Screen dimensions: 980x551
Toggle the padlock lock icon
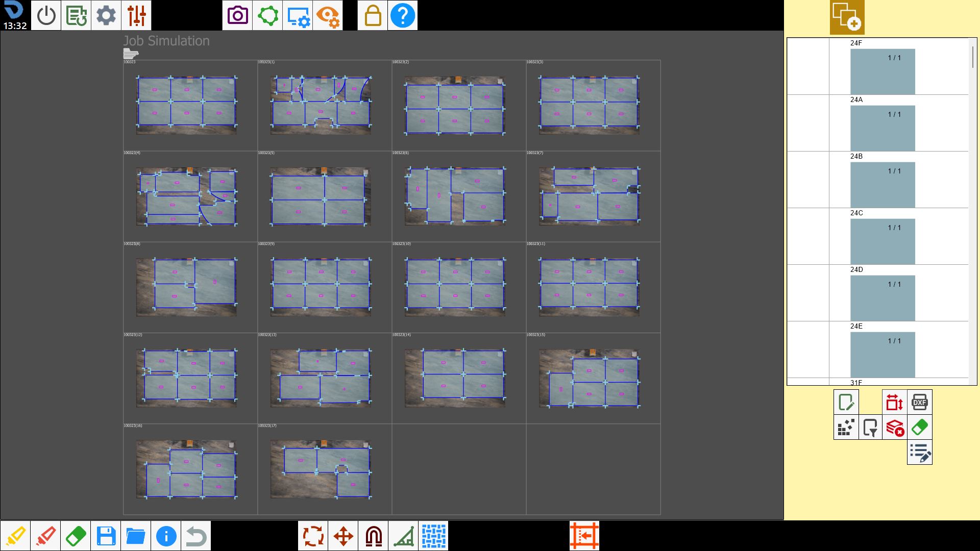click(x=373, y=15)
